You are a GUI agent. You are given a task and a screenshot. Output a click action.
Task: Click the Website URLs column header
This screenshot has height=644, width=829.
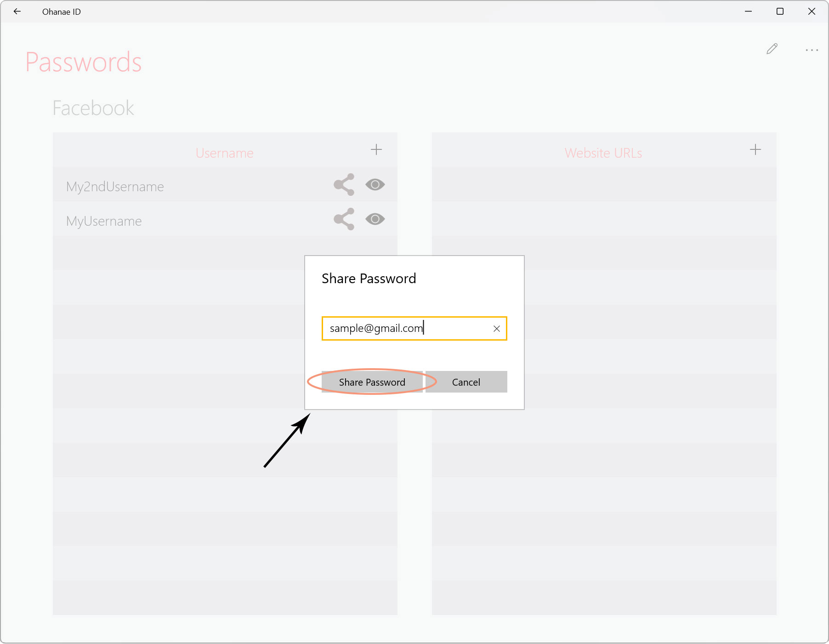(603, 153)
